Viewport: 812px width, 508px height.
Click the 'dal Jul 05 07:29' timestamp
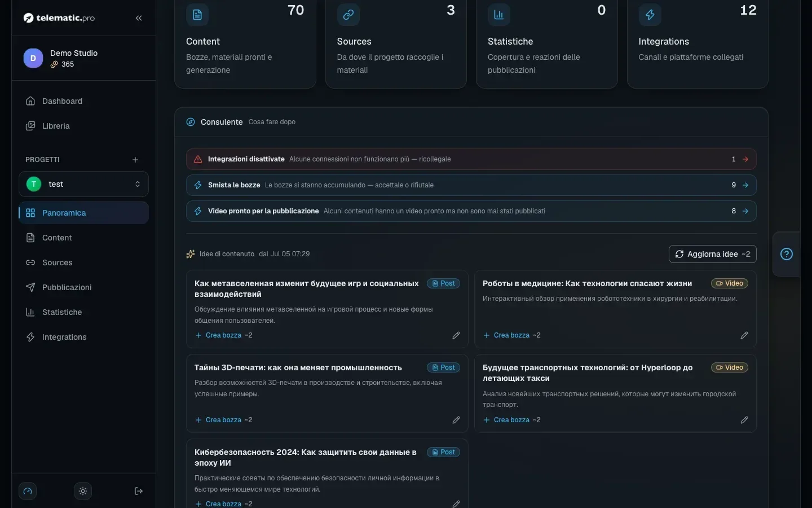(x=284, y=254)
